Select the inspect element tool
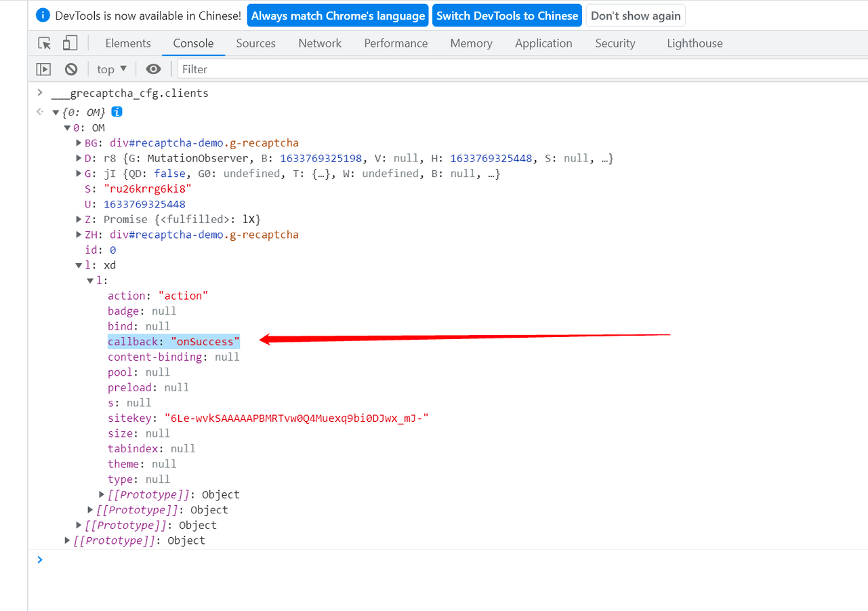The width and height of the screenshot is (868, 611). coord(43,43)
